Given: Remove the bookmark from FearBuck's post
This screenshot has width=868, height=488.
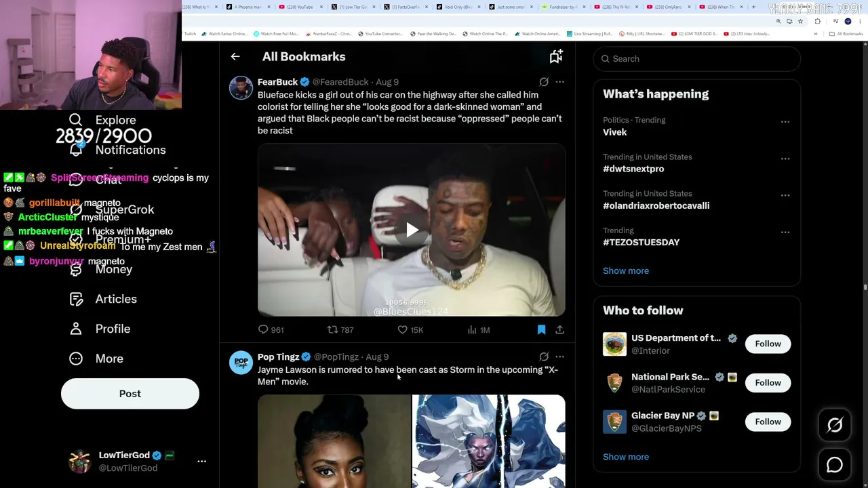Looking at the screenshot, I should (541, 330).
